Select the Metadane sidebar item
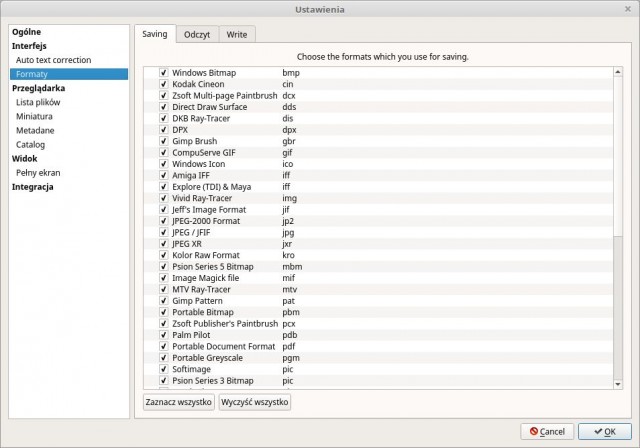This screenshot has height=448, width=640. (x=35, y=131)
